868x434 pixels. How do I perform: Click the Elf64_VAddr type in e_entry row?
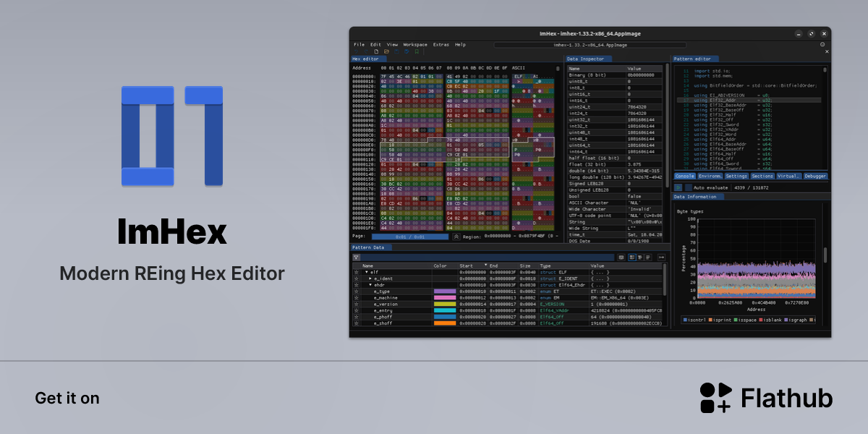click(553, 310)
